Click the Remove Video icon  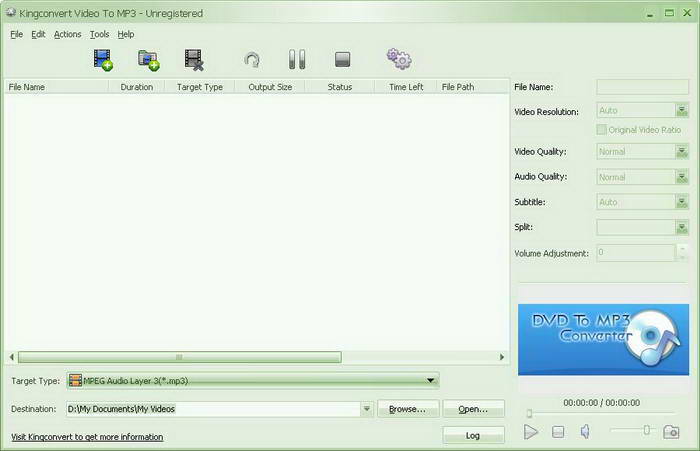(194, 60)
